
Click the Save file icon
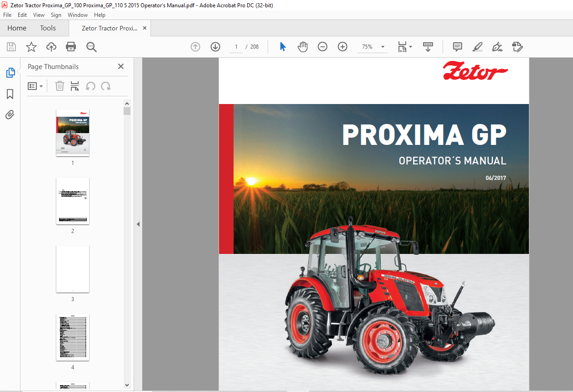11,47
